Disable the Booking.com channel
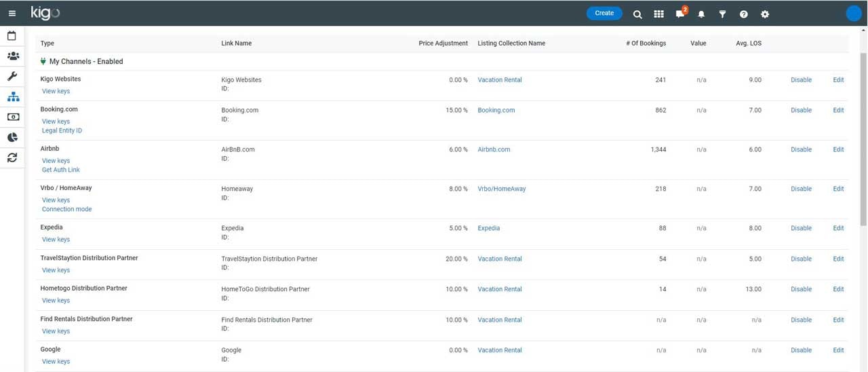868x372 pixels. (801, 110)
